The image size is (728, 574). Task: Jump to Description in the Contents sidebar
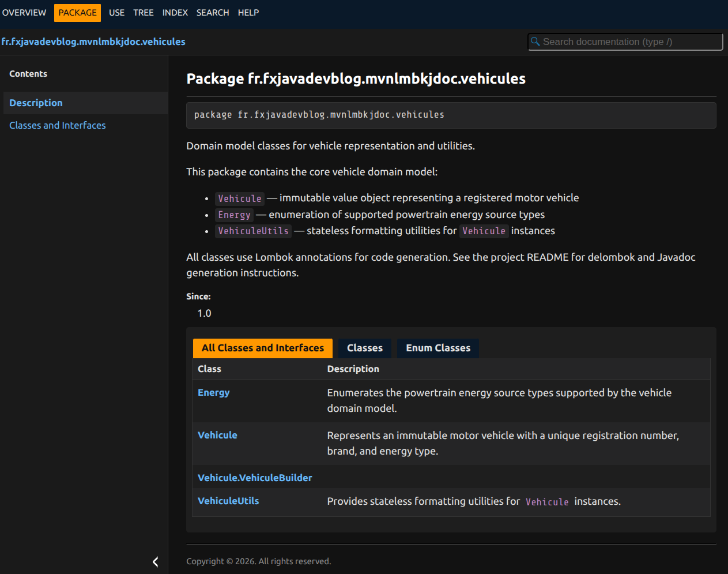pyautogui.click(x=85, y=103)
